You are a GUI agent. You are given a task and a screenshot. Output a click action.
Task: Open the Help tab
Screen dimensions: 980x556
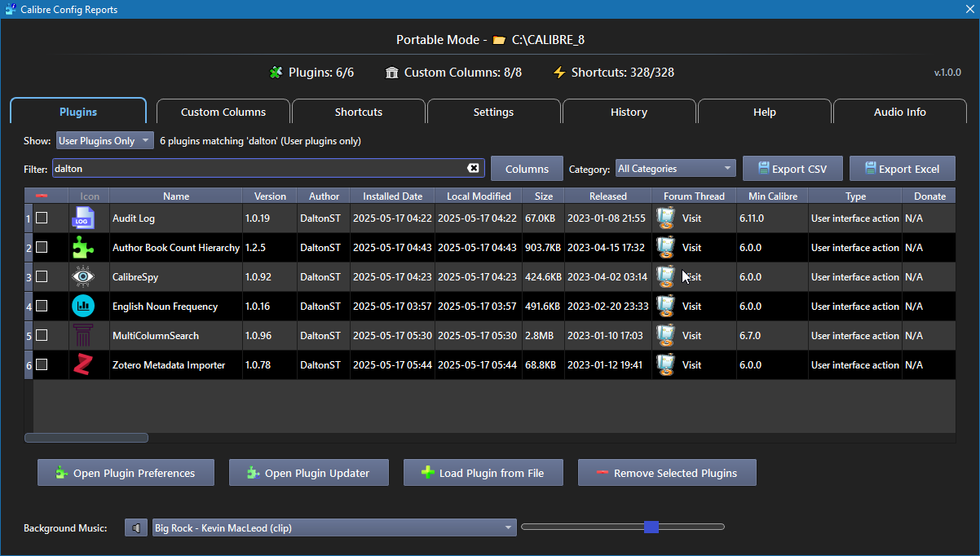pyautogui.click(x=765, y=112)
